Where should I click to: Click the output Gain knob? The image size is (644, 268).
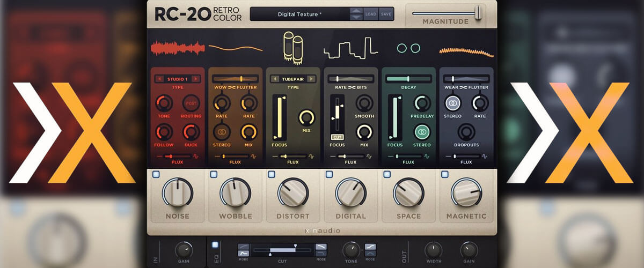coord(469,250)
